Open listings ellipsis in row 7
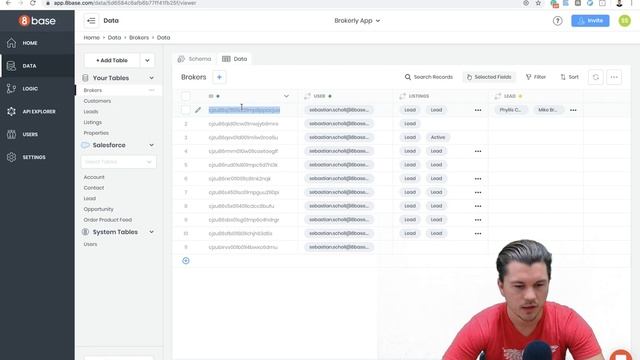 478,192
